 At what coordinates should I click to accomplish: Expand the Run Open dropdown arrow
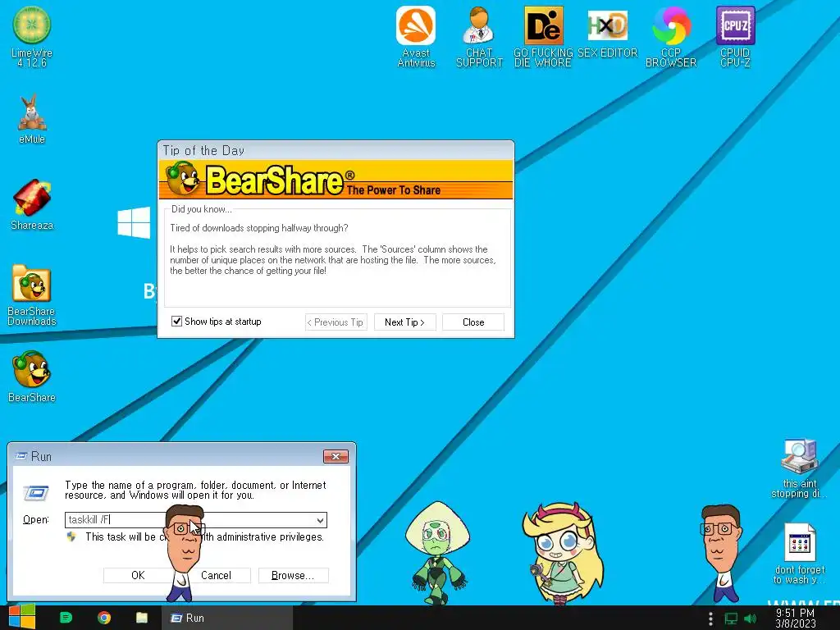[x=320, y=520]
